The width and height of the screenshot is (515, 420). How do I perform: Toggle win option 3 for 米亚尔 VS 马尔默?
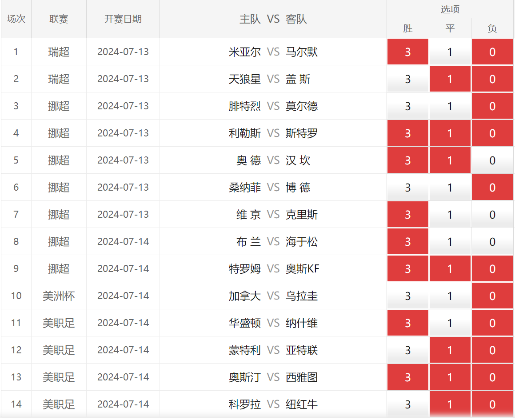[x=407, y=52]
